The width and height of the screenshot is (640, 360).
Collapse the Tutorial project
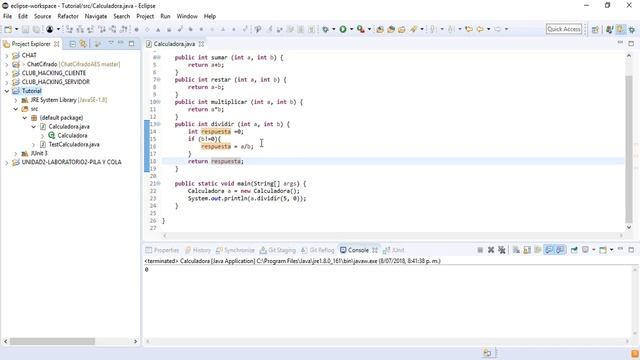(7, 91)
